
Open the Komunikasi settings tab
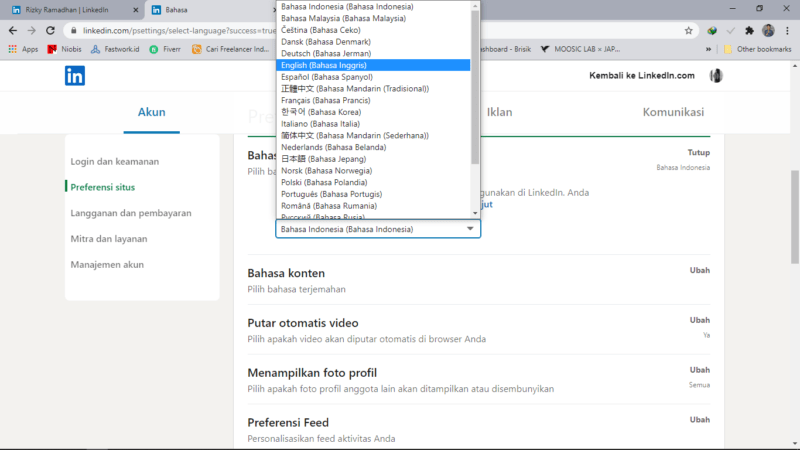tap(673, 112)
